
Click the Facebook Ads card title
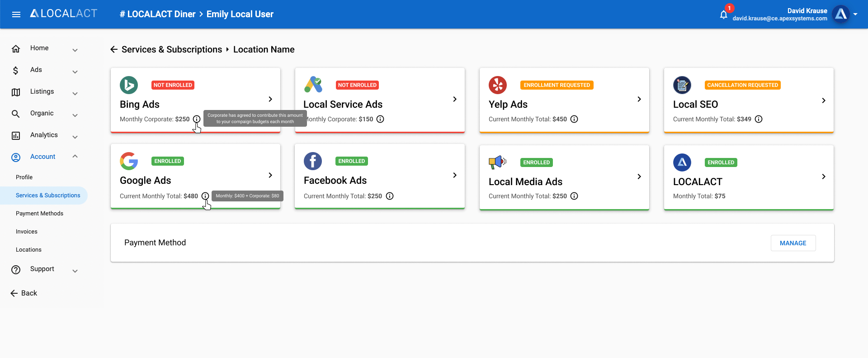click(335, 181)
